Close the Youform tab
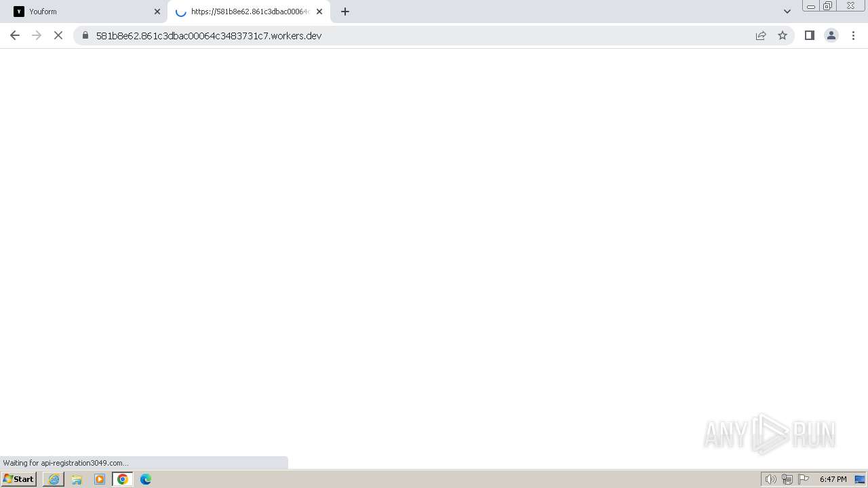This screenshot has width=868, height=488. pos(157,12)
